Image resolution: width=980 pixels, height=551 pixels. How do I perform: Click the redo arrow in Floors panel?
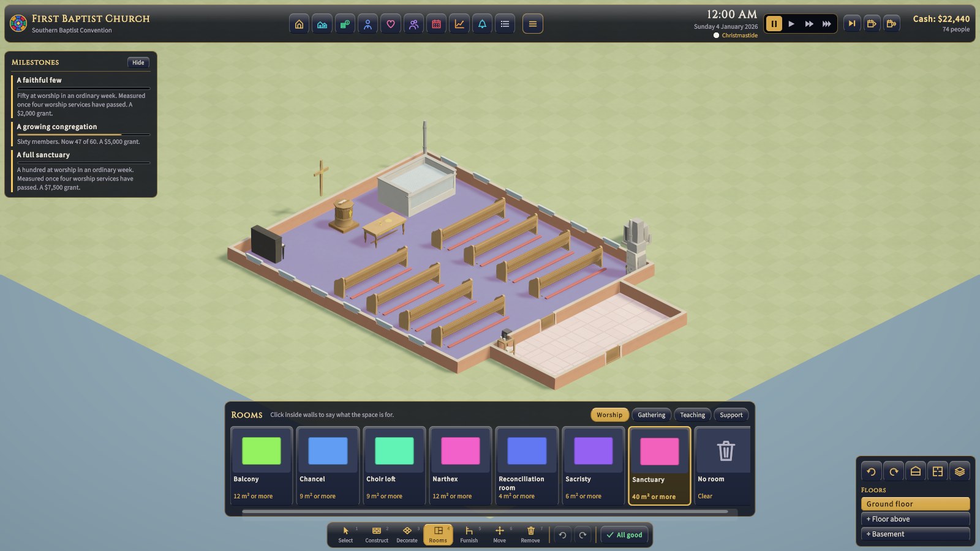point(894,471)
